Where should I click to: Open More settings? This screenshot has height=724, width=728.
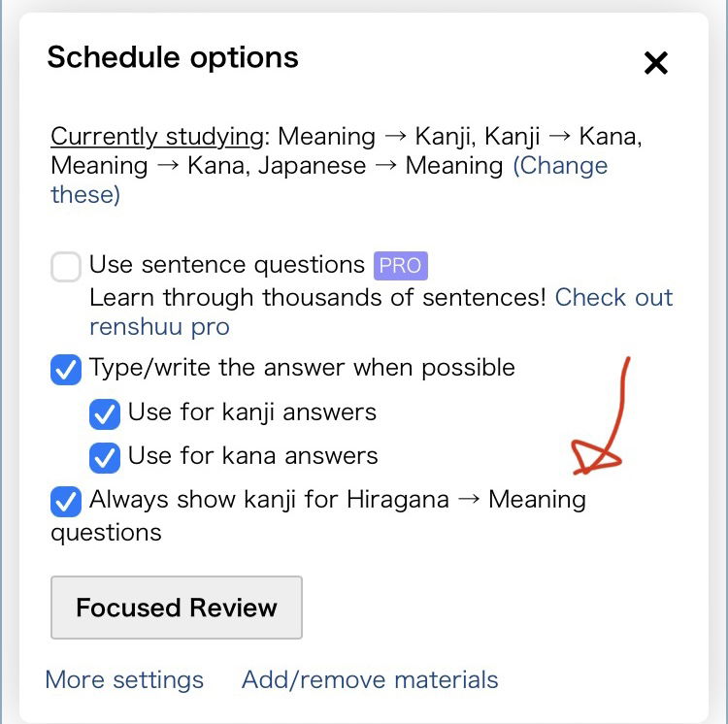(x=124, y=680)
